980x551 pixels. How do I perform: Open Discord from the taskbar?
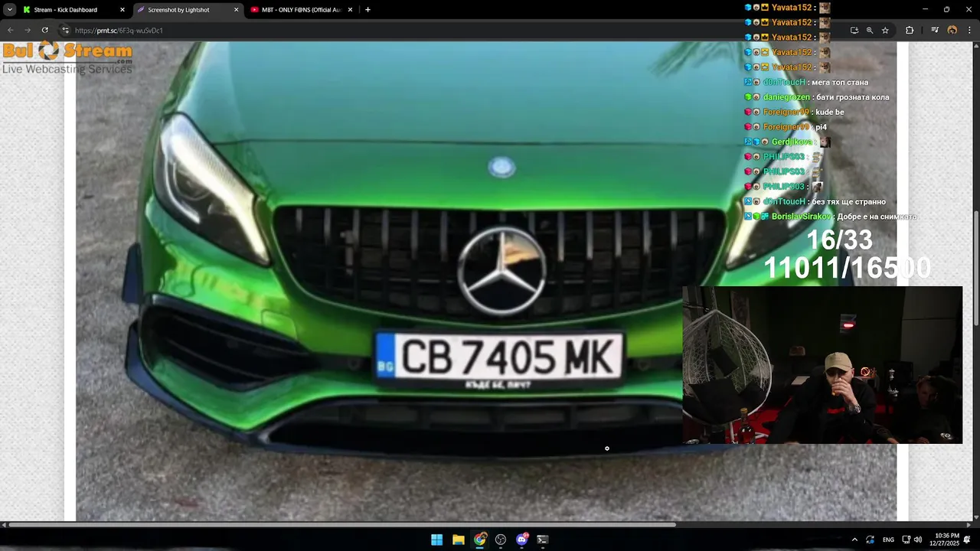[522, 540]
